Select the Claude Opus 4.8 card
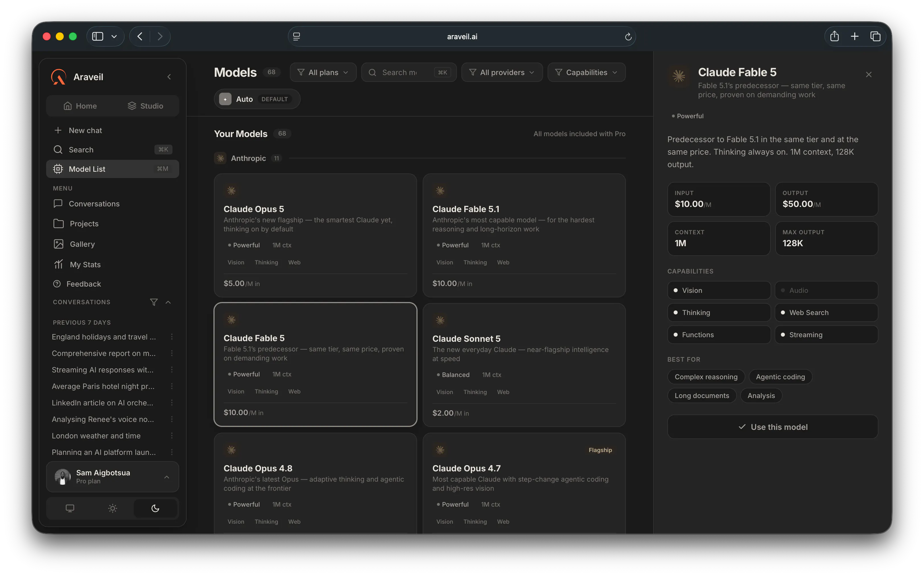924x576 pixels. click(315, 483)
